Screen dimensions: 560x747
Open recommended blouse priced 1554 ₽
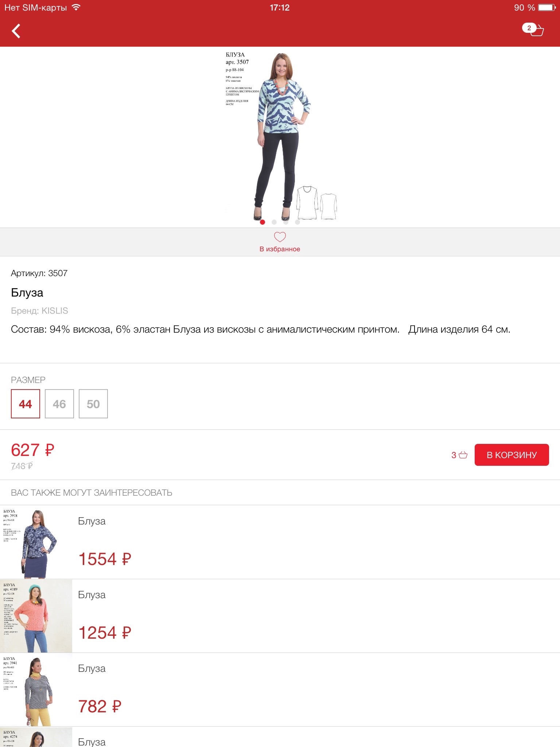(280, 542)
